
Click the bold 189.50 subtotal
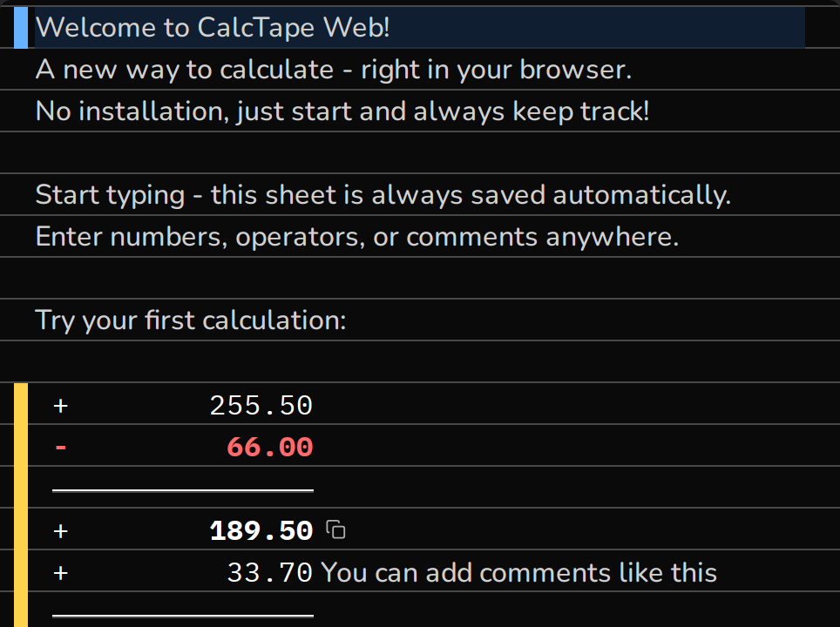[x=261, y=530]
